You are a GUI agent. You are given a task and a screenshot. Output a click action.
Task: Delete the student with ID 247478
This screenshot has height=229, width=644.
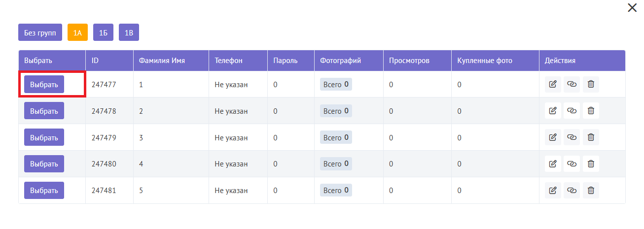tap(591, 111)
